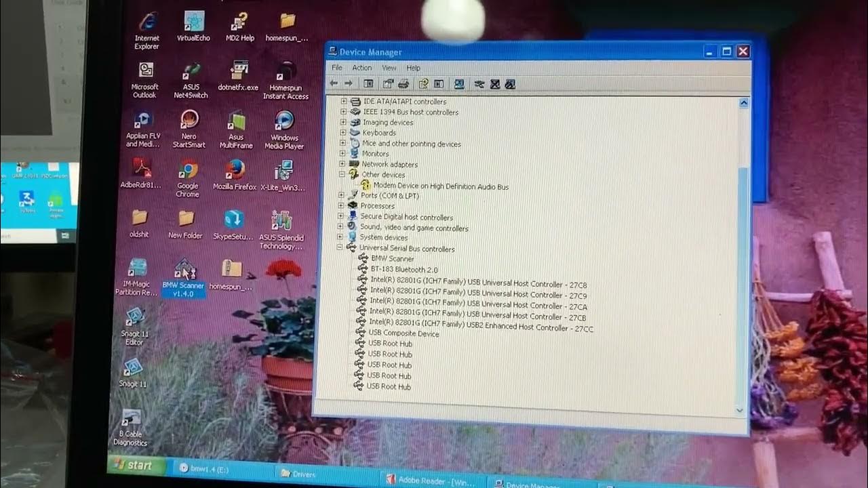Select the Snagit 11 Editor desktop icon
This screenshot has height=488, width=868.
click(x=134, y=327)
